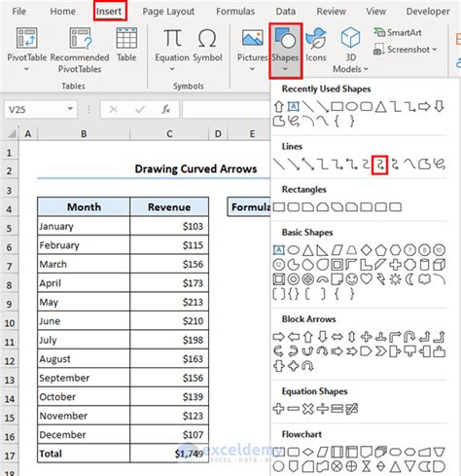Open the File tab
Viewport: 461px width, 476px height.
point(18,12)
